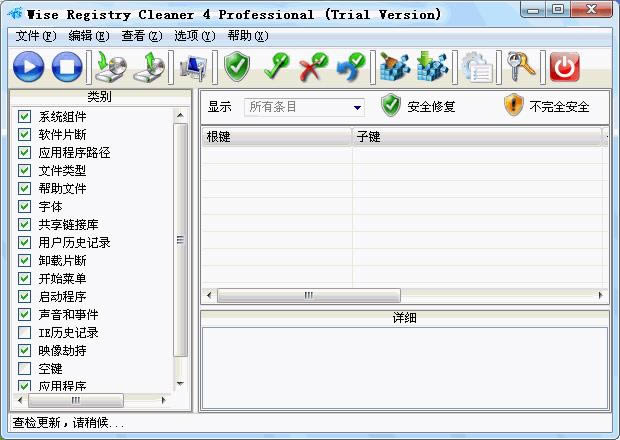Toggle 卸载片断 checkbox
620x440 pixels.
[25, 260]
